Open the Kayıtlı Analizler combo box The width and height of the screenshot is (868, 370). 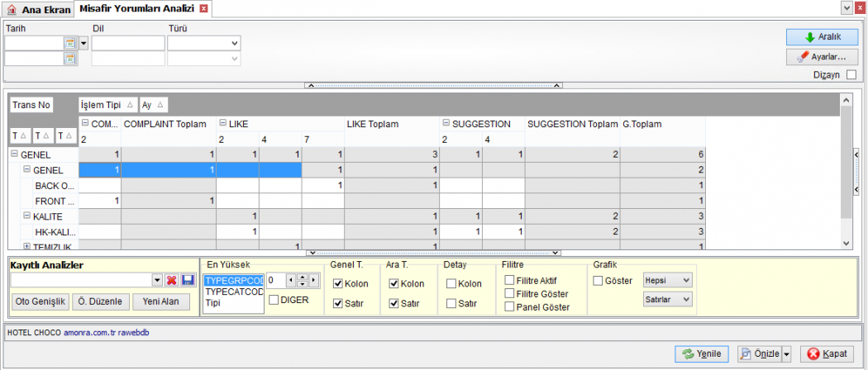[157, 281]
